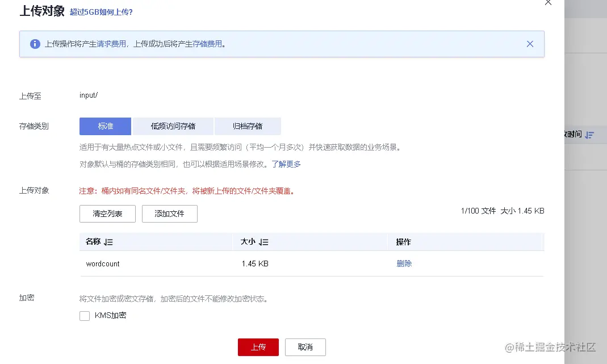
Task: Open 请求费用 link in banner
Action: click(x=111, y=44)
